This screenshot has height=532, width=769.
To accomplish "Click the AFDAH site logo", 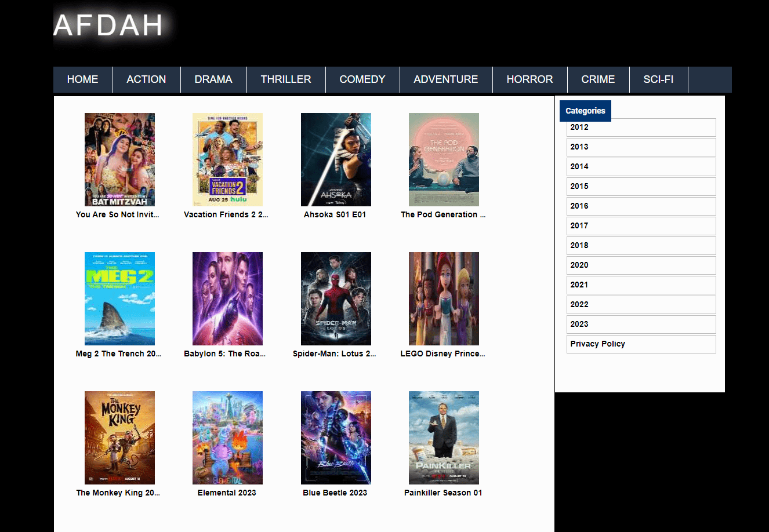I will tap(108, 25).
